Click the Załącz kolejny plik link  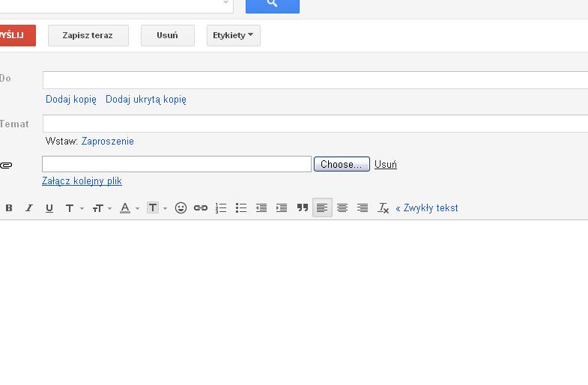point(82,181)
